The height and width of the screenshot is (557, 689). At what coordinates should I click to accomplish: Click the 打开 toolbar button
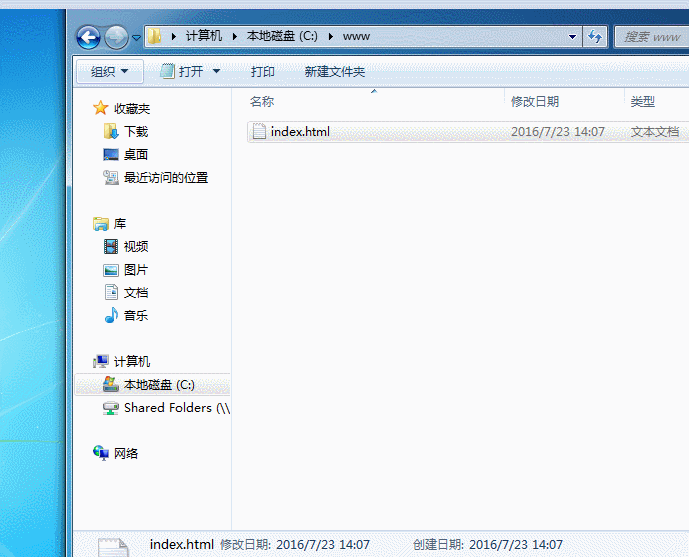point(191,71)
